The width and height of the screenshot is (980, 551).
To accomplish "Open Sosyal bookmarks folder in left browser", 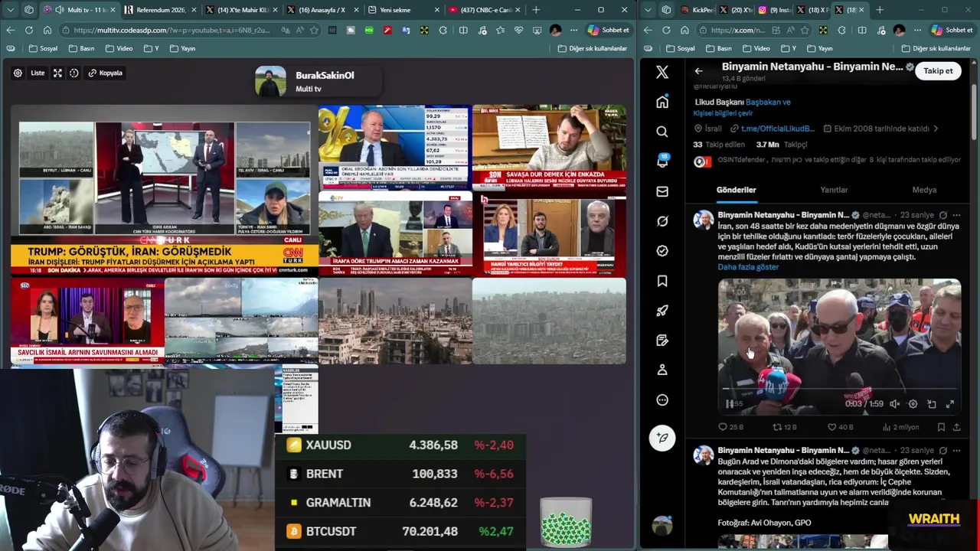I will click(43, 48).
